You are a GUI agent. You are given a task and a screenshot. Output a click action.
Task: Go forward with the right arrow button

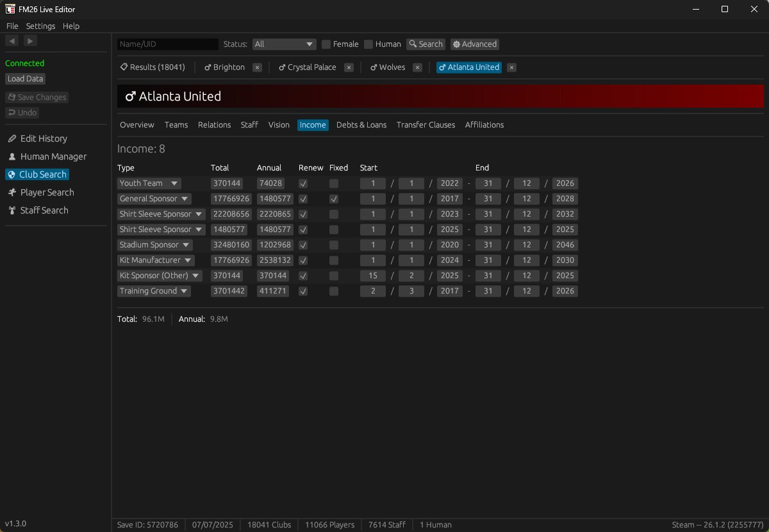(x=30, y=40)
